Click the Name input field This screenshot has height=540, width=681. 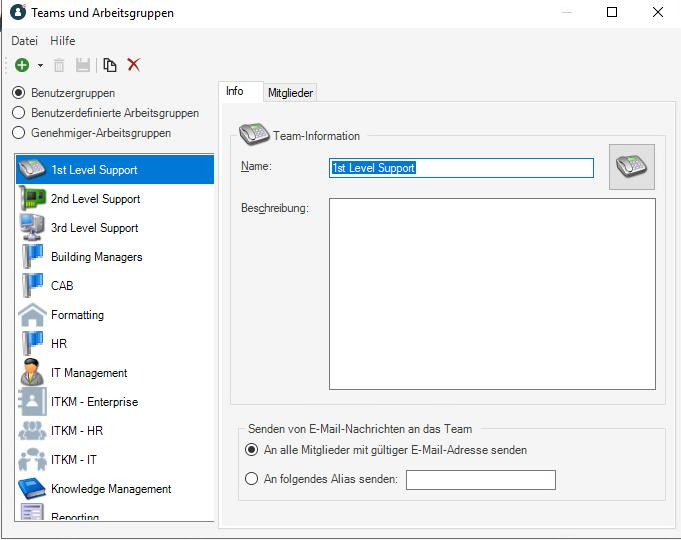click(x=461, y=168)
